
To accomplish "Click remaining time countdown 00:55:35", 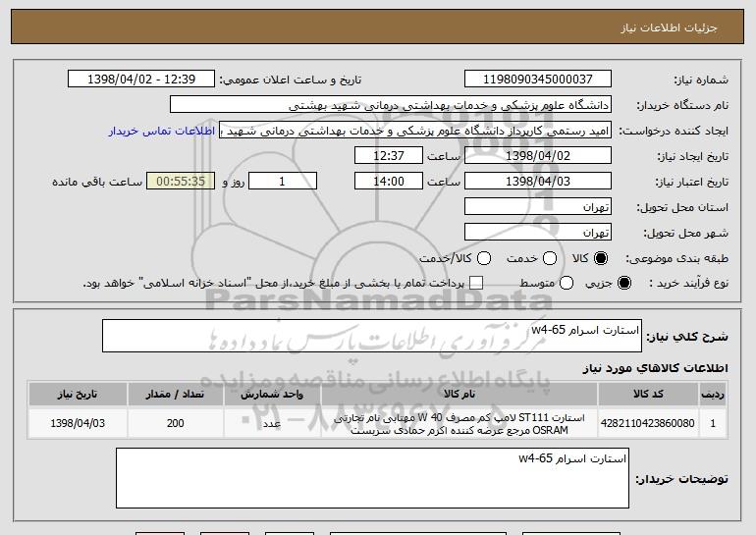I will click(181, 181).
